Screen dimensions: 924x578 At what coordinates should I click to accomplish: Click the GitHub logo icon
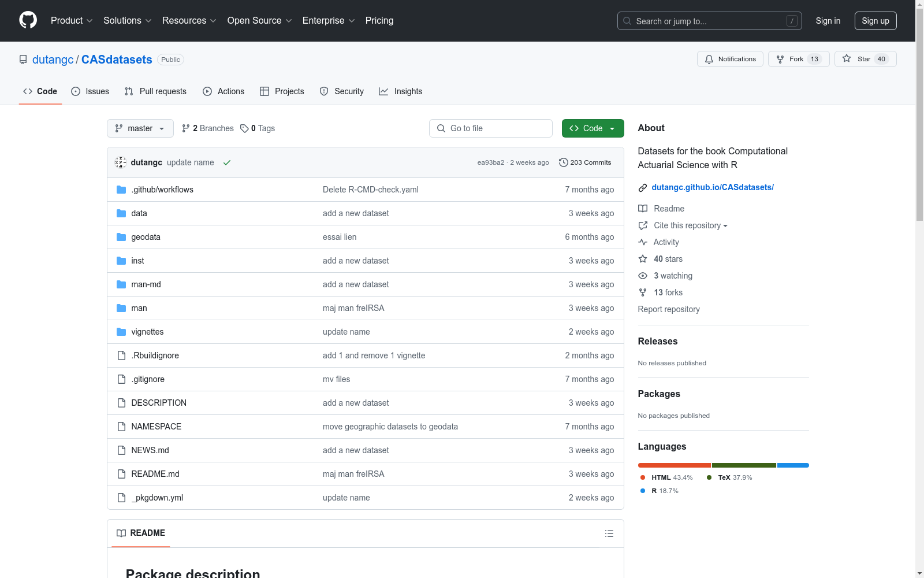point(28,20)
